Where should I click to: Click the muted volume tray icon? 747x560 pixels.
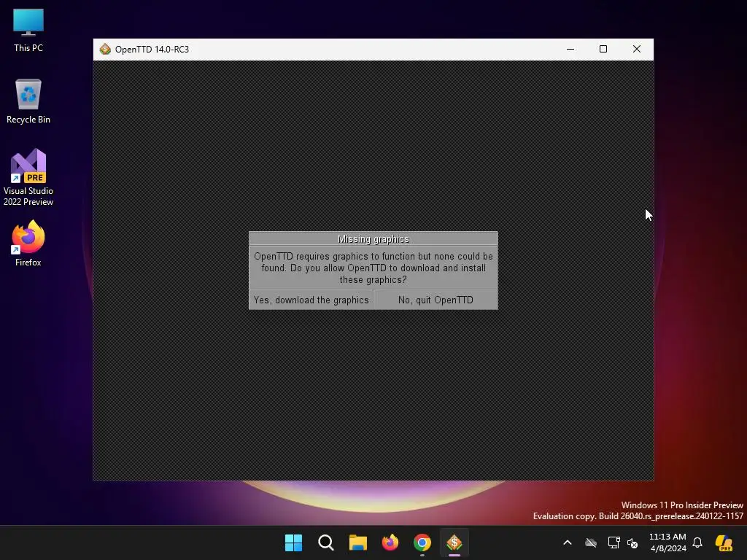pyautogui.click(x=632, y=542)
